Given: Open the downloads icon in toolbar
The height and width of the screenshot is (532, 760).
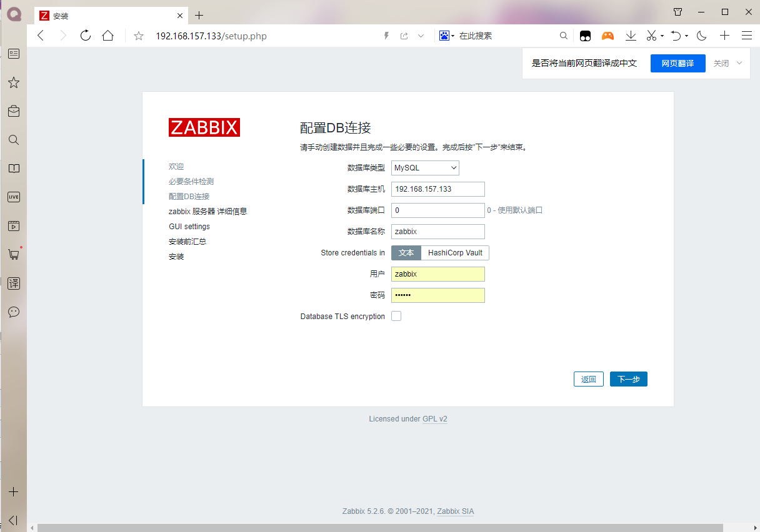Looking at the screenshot, I should click(631, 36).
